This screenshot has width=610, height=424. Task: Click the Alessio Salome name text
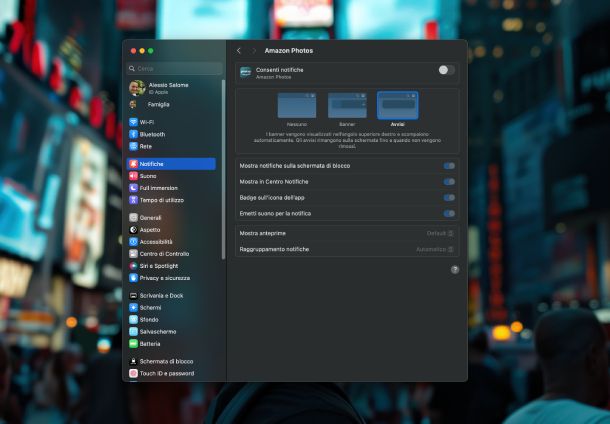pyautogui.click(x=168, y=85)
